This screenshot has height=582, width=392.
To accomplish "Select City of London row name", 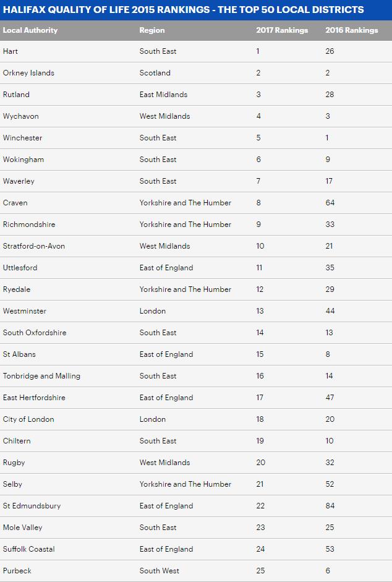I will point(28,419).
